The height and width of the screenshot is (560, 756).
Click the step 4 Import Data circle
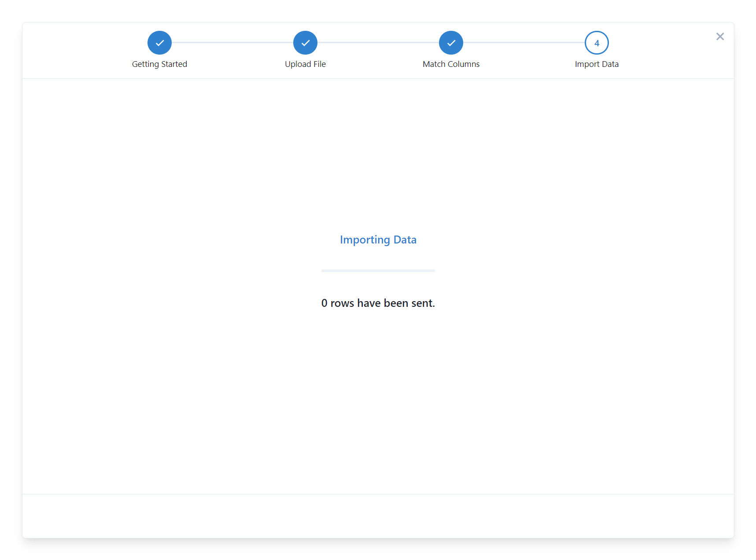[x=597, y=43]
